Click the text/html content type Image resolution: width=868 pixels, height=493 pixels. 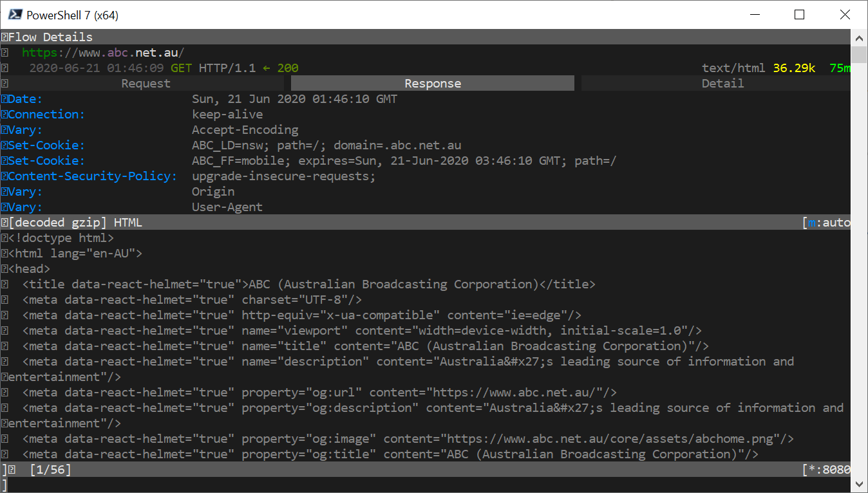tap(733, 68)
